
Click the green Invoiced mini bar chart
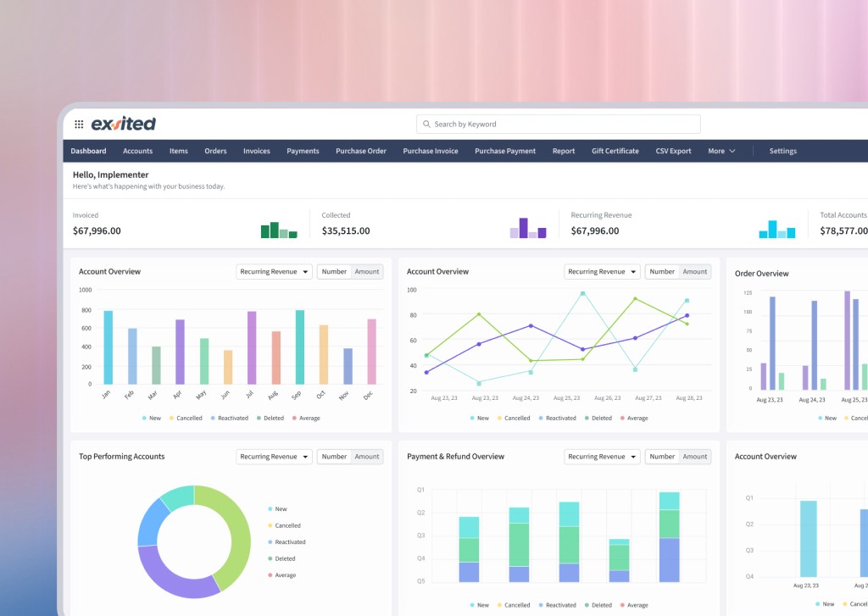tap(279, 230)
